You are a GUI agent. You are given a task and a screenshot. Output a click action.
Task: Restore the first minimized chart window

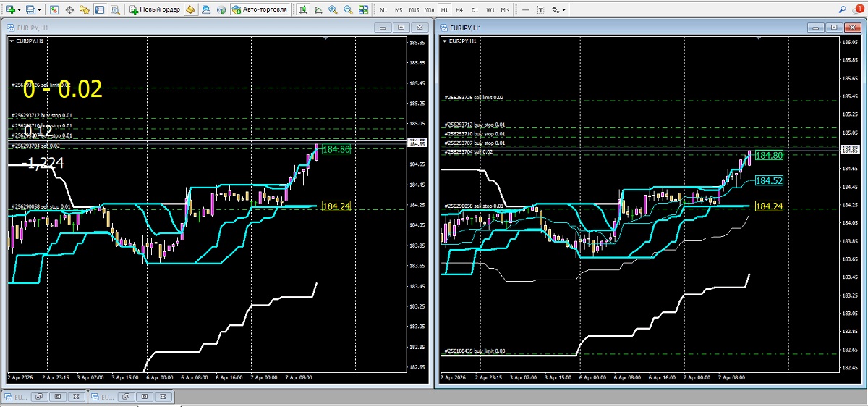39,397
